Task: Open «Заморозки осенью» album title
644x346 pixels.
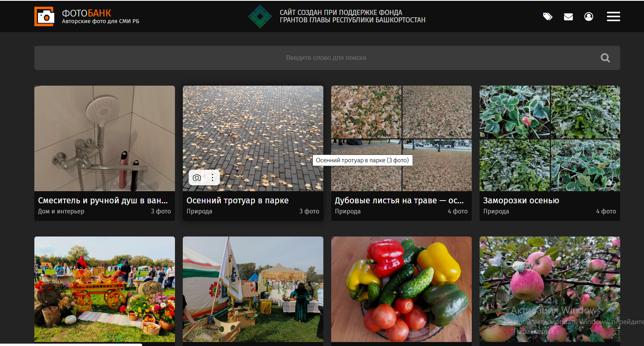Action: (521, 201)
